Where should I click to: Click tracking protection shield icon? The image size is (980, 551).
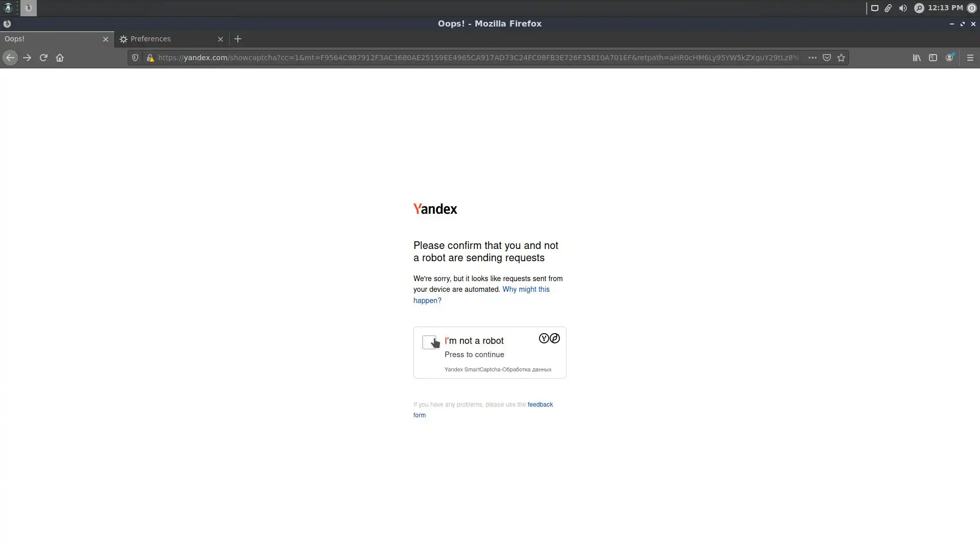coord(135,58)
